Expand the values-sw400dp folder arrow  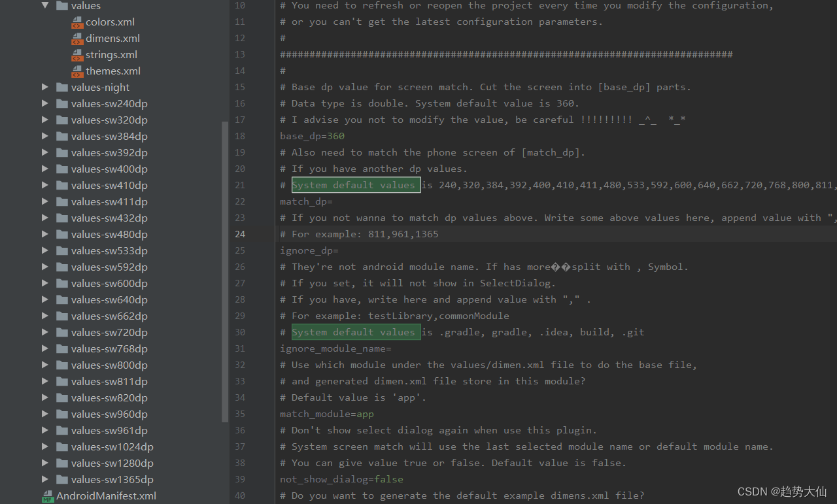(45, 169)
